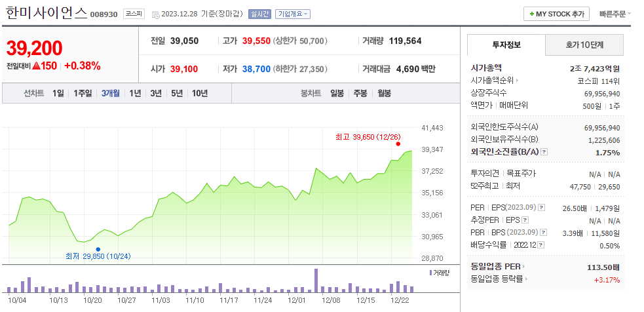The height and width of the screenshot is (312, 644).
Task: Open the 빠른주문 dropdown
Action: coord(615,14)
